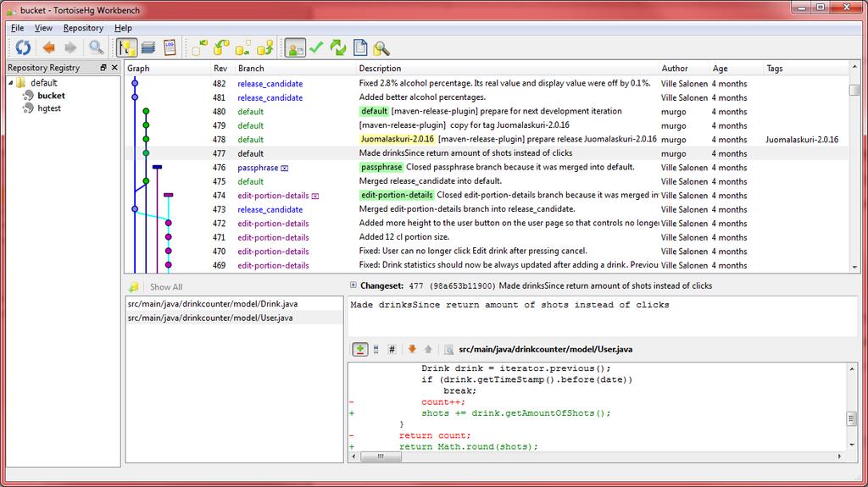Click the Pull changesets toolbar icon
The width and height of the screenshot is (868, 487).
point(221,48)
